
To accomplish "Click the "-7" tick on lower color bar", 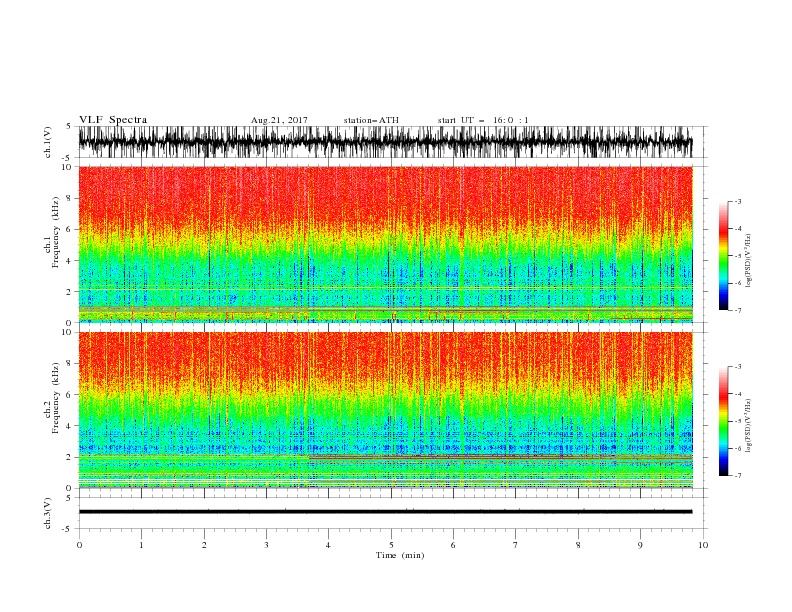I will point(737,476).
